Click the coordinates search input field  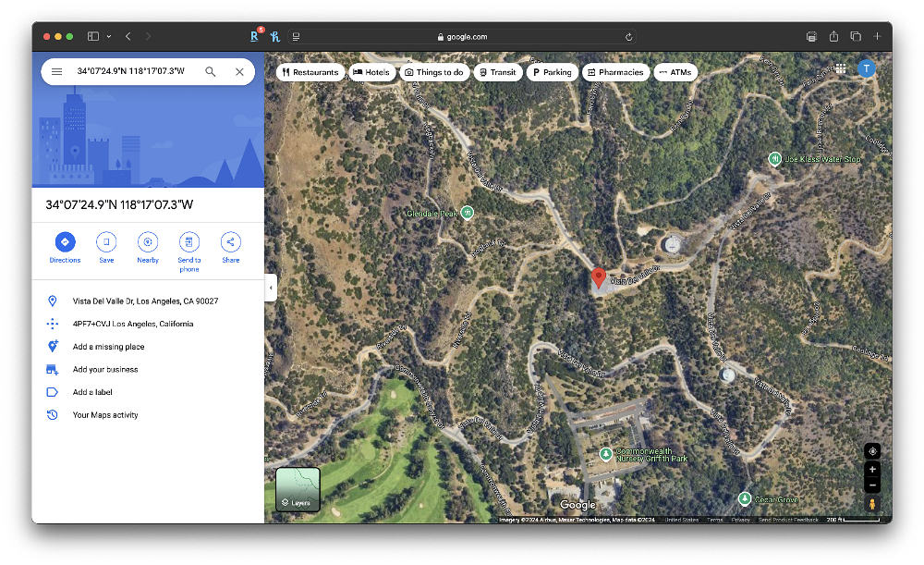click(131, 71)
